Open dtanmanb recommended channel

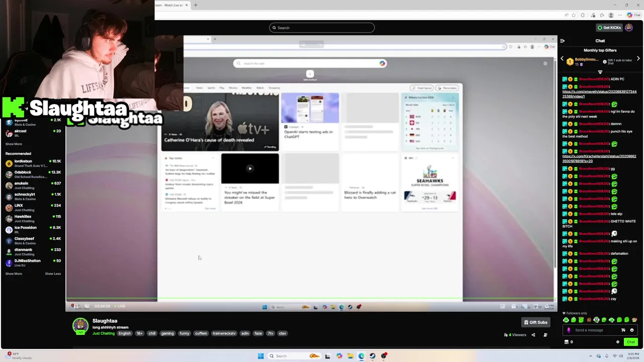coord(33,252)
